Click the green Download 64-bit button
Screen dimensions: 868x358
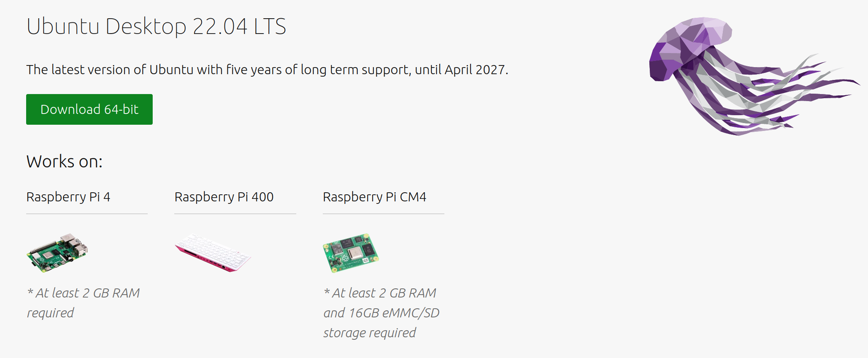[x=89, y=109]
